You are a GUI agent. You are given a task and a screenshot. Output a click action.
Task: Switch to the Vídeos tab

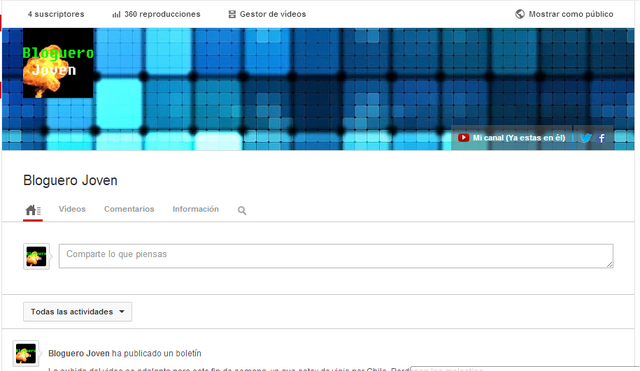[x=72, y=209]
